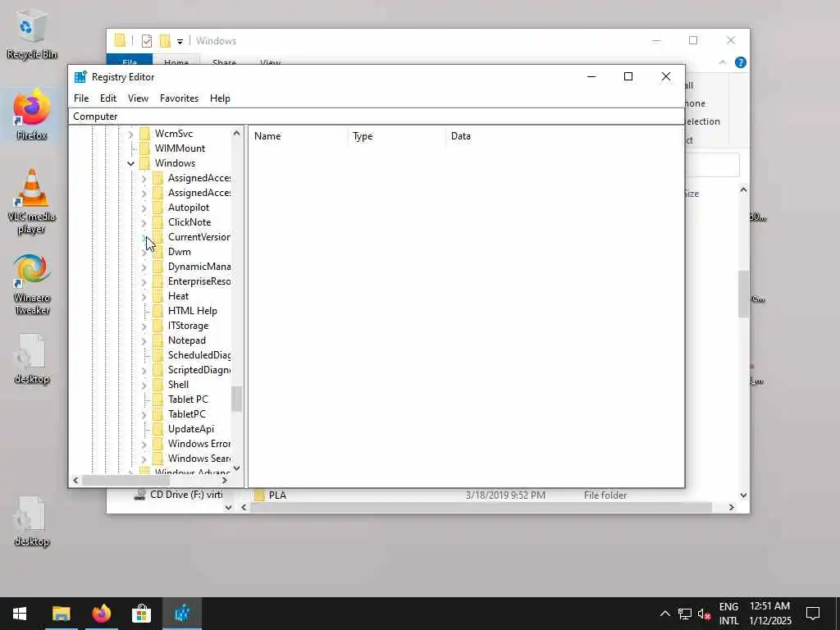Collapse the Windows registry key
This screenshot has height=630, width=840.
point(130,163)
